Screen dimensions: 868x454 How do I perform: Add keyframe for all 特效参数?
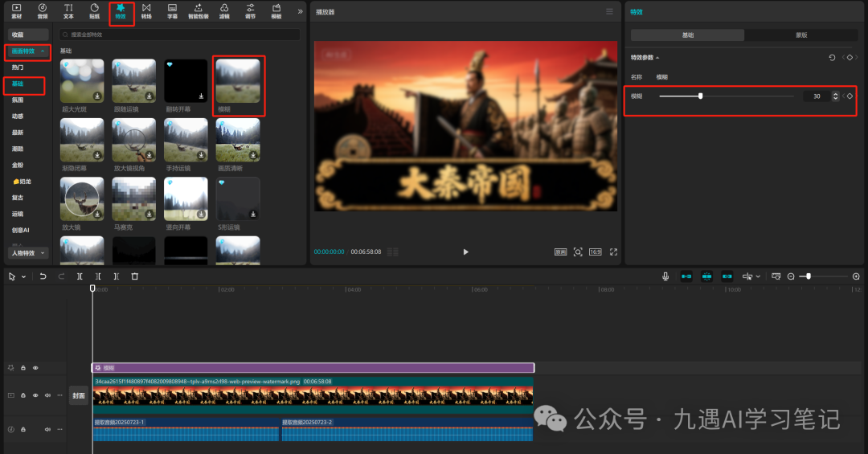[850, 58]
